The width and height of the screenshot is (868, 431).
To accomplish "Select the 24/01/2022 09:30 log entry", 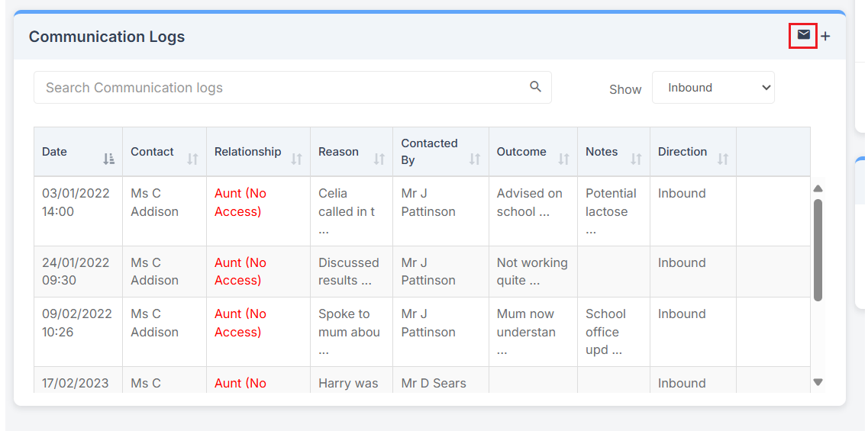I will click(422, 272).
